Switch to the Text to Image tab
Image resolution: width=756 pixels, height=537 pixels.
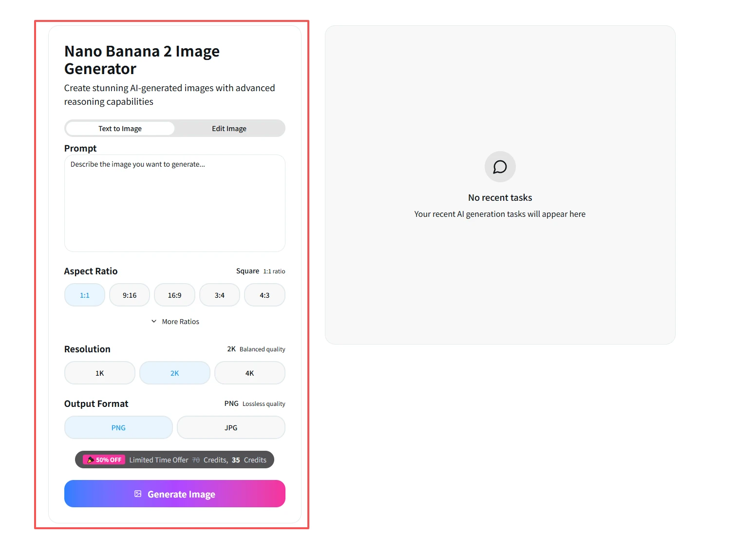(120, 129)
